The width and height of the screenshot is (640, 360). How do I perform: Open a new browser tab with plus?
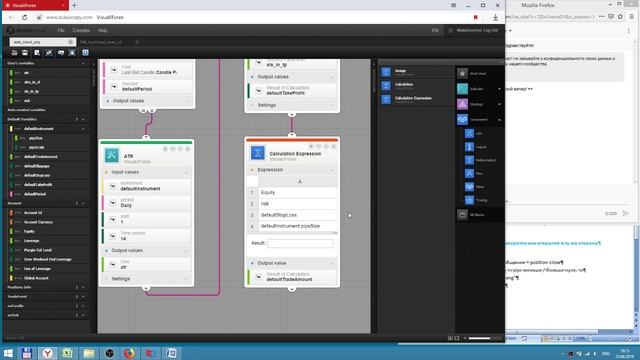click(x=74, y=5)
